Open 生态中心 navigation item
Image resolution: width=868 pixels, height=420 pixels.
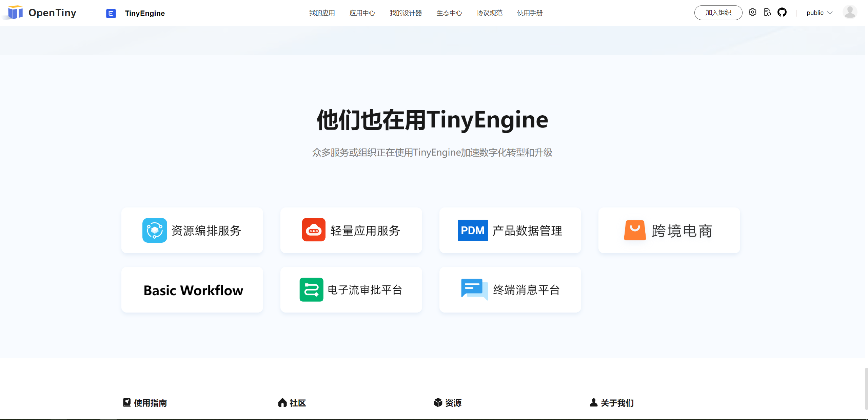pyautogui.click(x=449, y=13)
